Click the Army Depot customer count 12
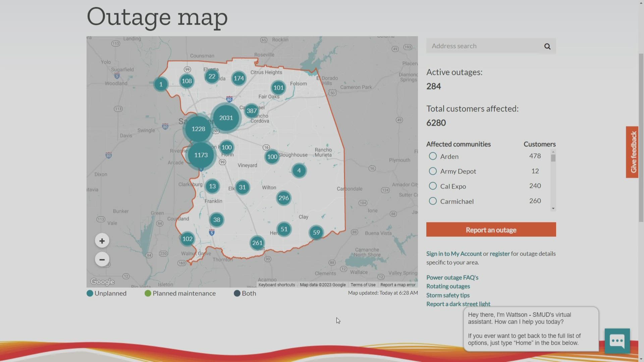The image size is (644, 362). point(535,171)
